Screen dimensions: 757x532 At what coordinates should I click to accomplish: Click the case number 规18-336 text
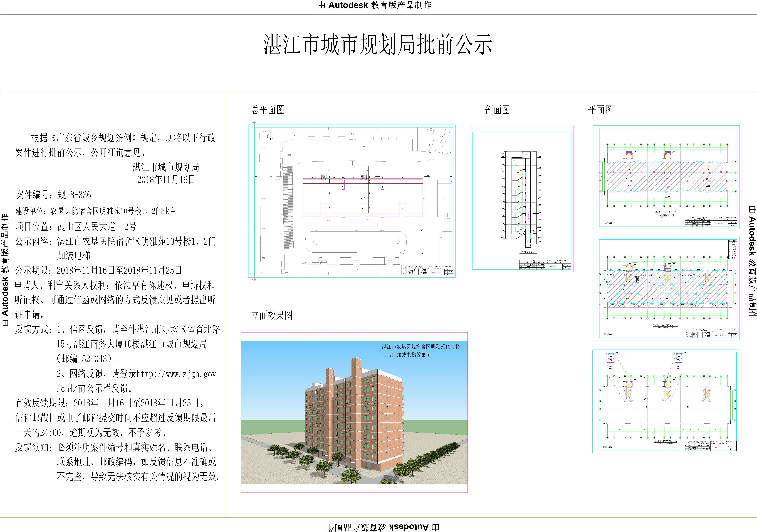pyautogui.click(x=74, y=195)
